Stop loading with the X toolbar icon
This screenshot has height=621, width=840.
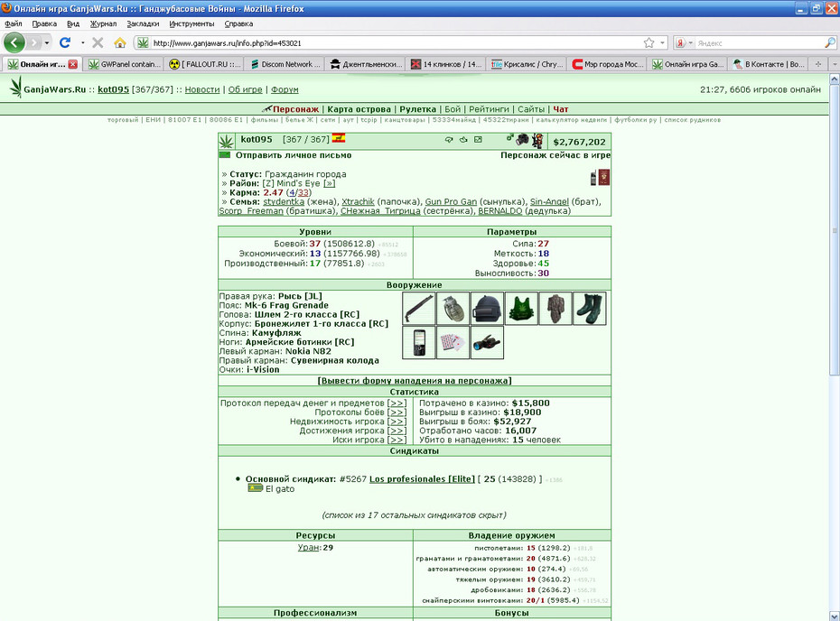(x=98, y=42)
